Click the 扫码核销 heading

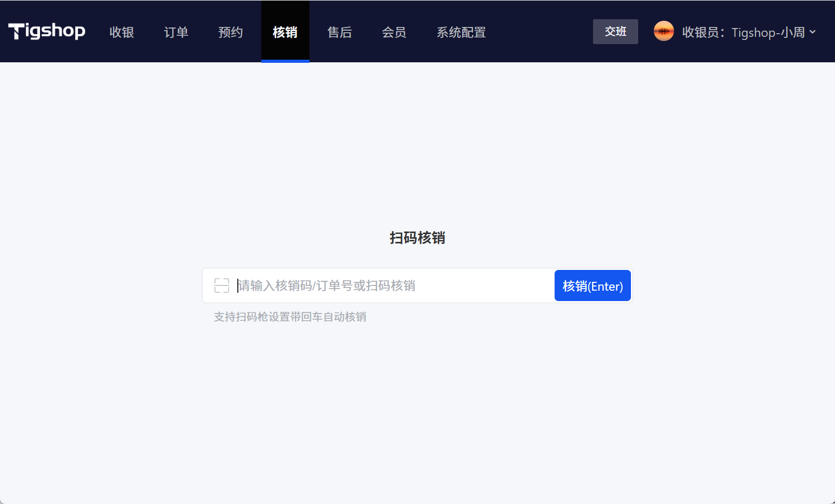click(x=417, y=238)
